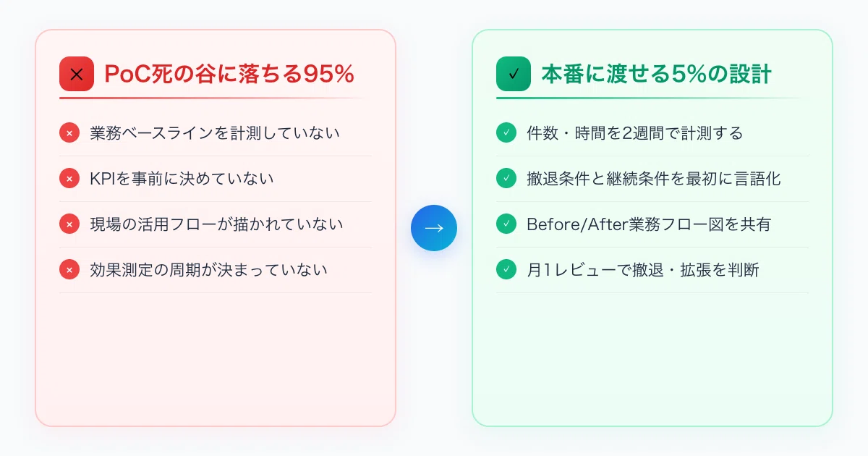Click the text KPIを事前に決めていない

pos(182,179)
